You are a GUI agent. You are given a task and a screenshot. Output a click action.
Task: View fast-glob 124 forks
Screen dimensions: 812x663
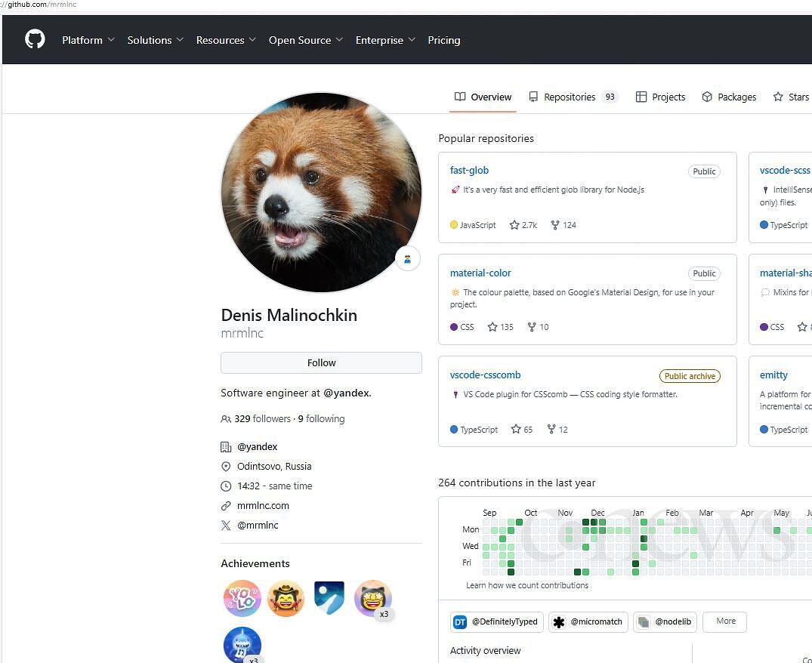point(563,225)
